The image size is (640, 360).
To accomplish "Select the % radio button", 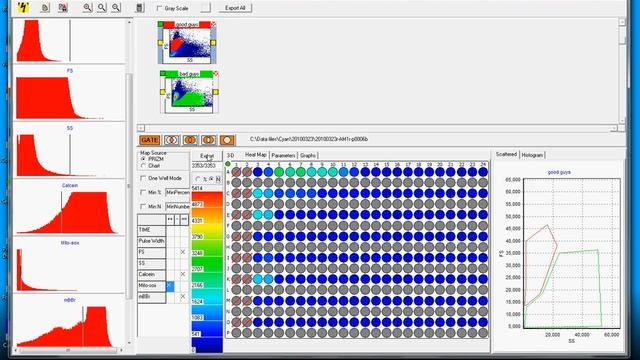I will pos(198,179).
